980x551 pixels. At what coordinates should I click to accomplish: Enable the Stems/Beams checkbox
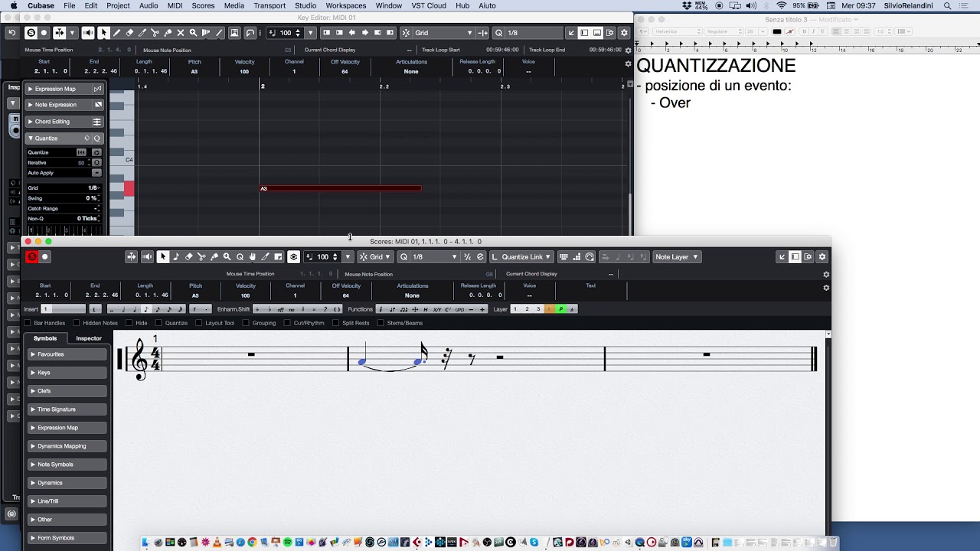[381, 323]
